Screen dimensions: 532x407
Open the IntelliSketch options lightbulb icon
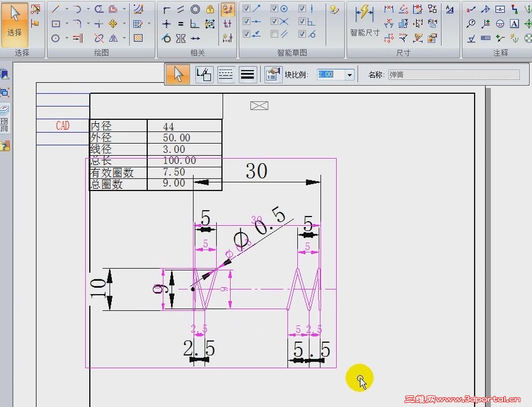[334, 9]
